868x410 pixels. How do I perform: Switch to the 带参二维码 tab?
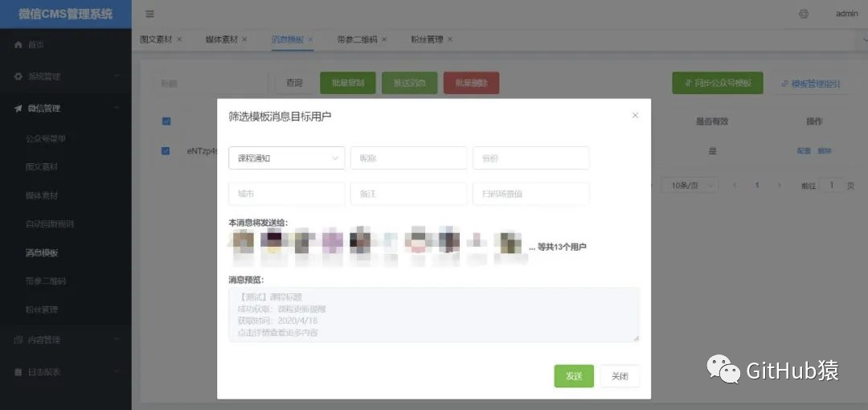click(x=357, y=39)
